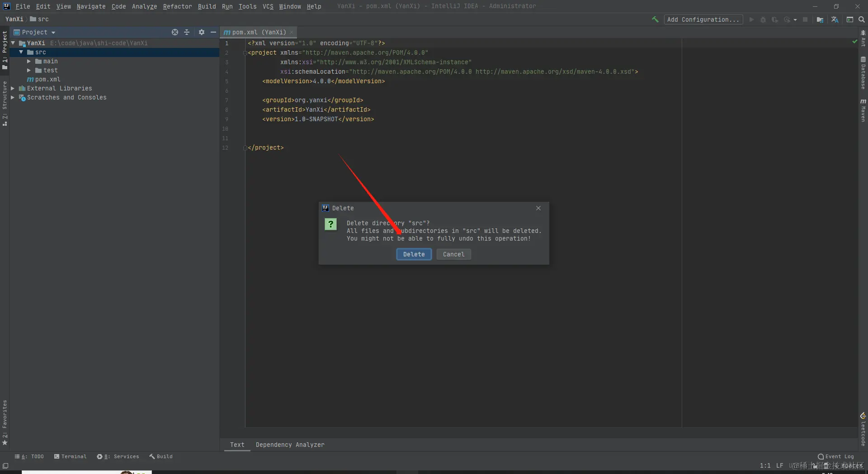Image resolution: width=868 pixels, height=474 pixels.
Task: Open the Ant side tool window
Action: [x=863, y=38]
